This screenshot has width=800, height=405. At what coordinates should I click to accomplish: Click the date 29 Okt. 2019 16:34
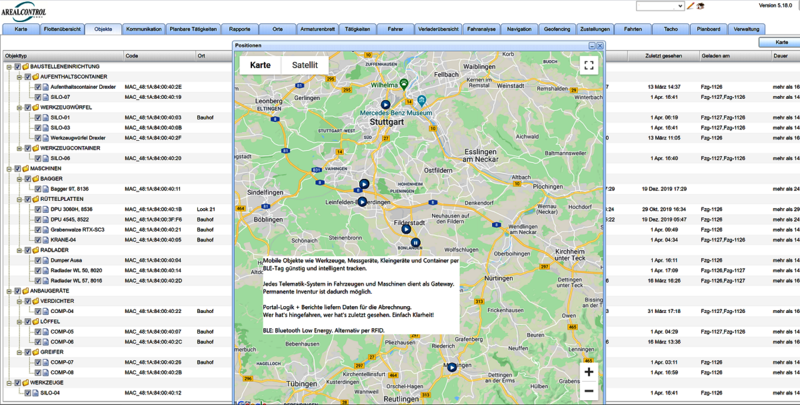[664, 209]
